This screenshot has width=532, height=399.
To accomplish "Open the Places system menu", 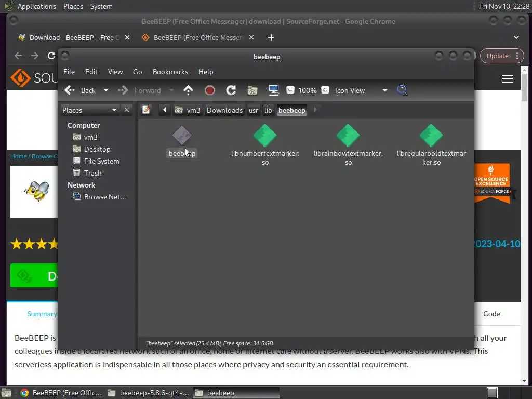I will click(x=73, y=6).
